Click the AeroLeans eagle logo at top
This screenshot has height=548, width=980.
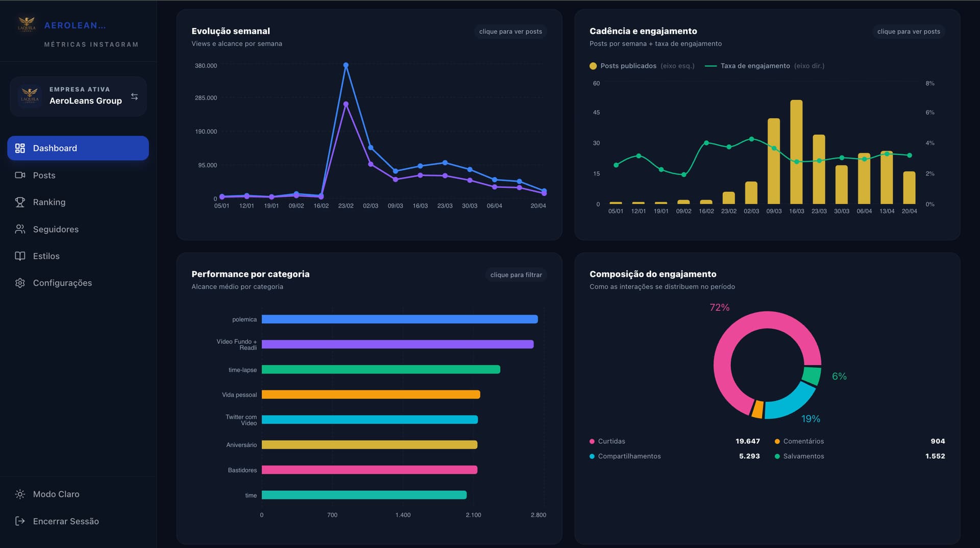[27, 24]
